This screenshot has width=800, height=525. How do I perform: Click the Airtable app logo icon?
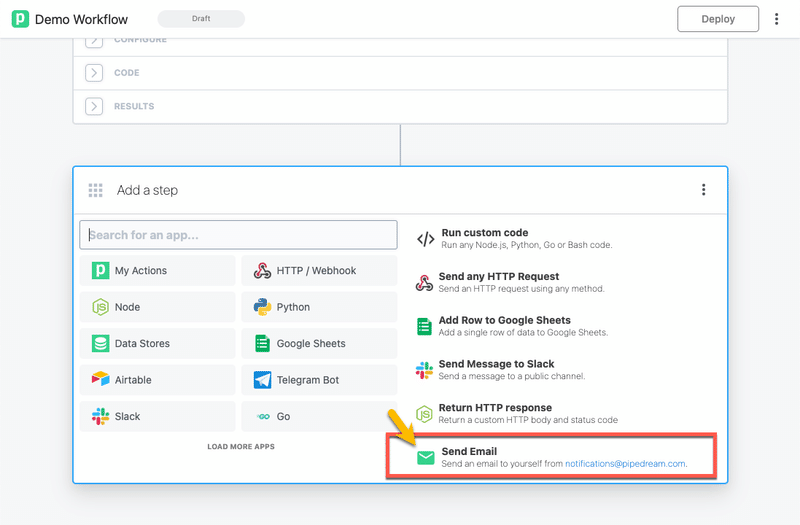coord(101,379)
